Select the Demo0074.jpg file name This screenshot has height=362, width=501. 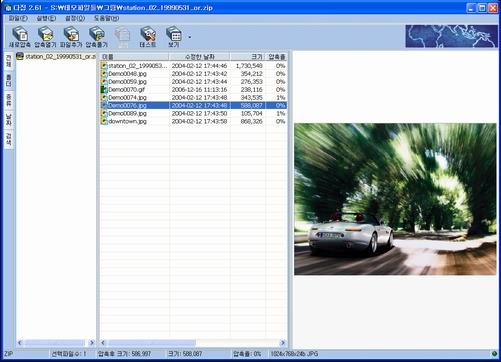[127, 98]
